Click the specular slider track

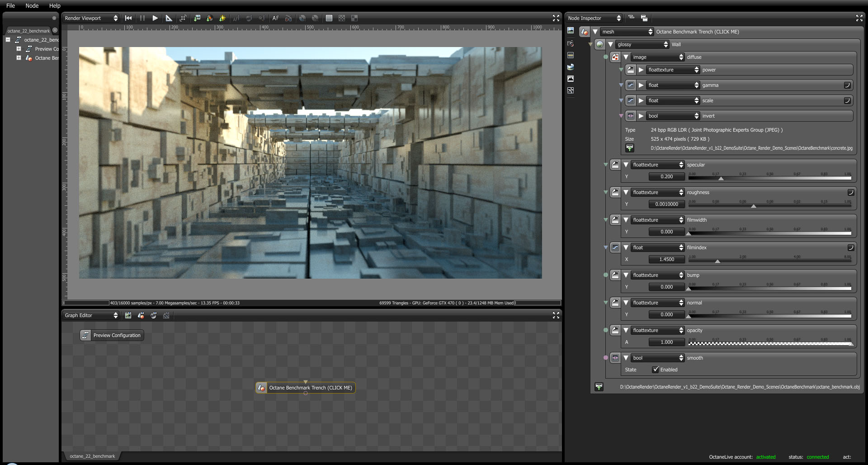coord(769,178)
